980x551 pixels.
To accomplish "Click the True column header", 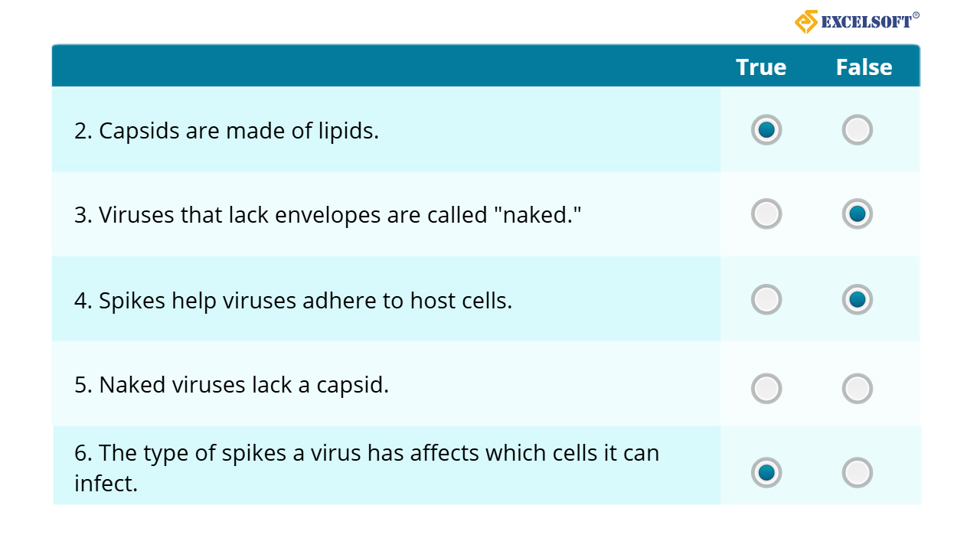I will pyautogui.click(x=761, y=67).
